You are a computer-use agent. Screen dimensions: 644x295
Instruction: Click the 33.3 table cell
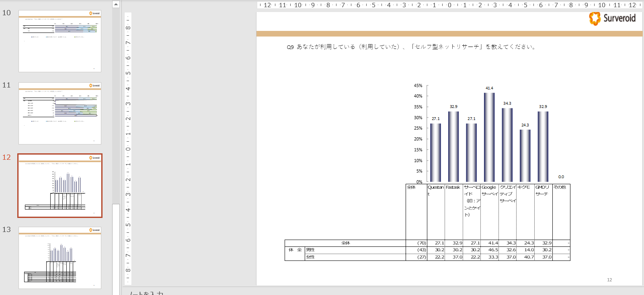[x=490, y=257]
